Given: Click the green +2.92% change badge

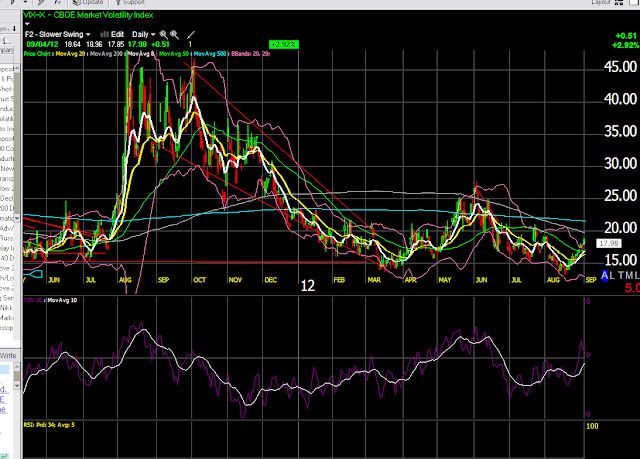Looking at the screenshot, I should click(x=284, y=44).
